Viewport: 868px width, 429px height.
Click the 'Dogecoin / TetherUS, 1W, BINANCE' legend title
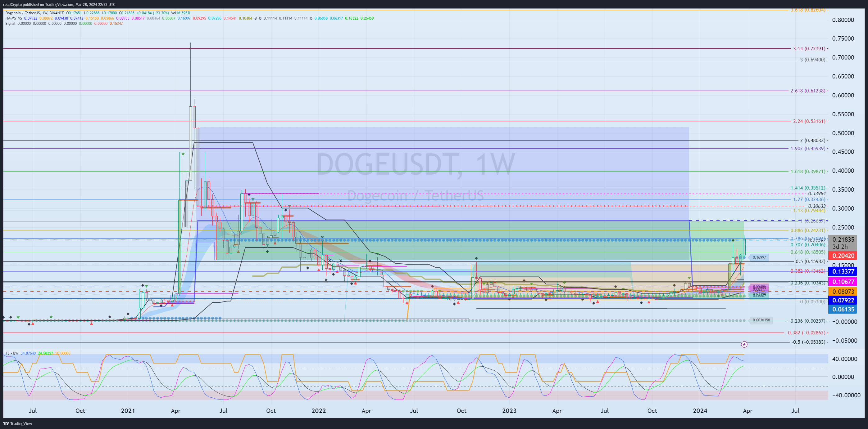tap(35, 13)
